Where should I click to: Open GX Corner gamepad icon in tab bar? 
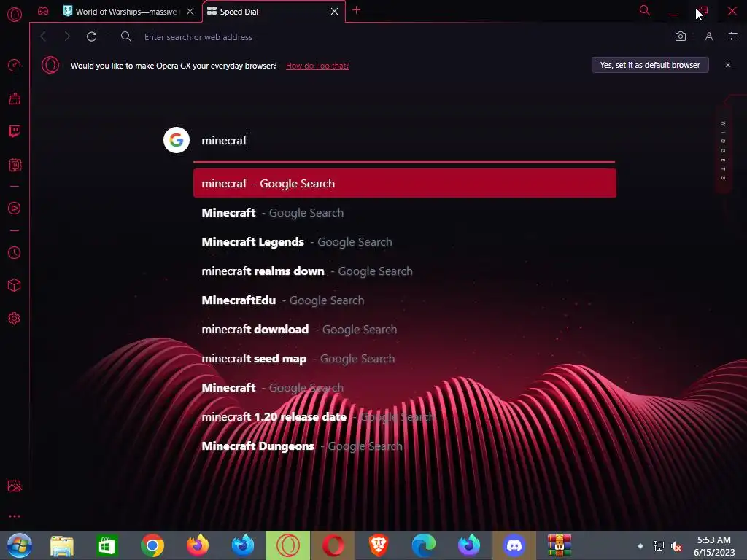pyautogui.click(x=43, y=11)
